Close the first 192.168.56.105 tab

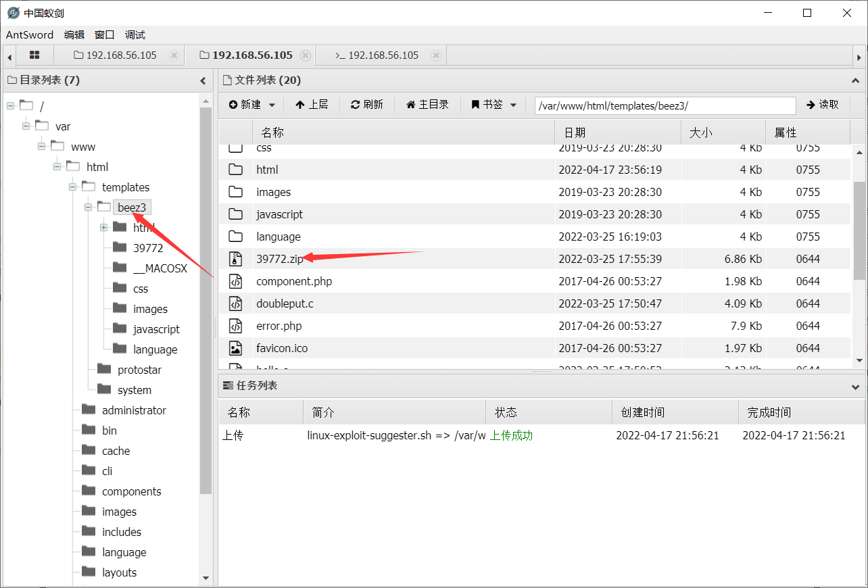coord(174,55)
